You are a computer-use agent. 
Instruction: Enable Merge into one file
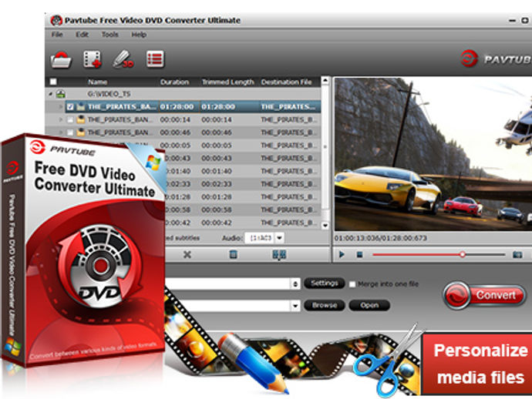click(x=352, y=284)
